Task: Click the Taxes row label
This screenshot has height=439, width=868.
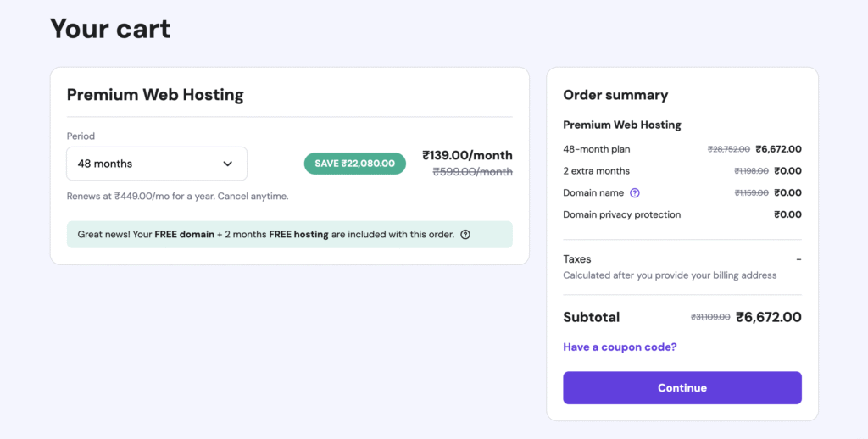Action: [576, 259]
